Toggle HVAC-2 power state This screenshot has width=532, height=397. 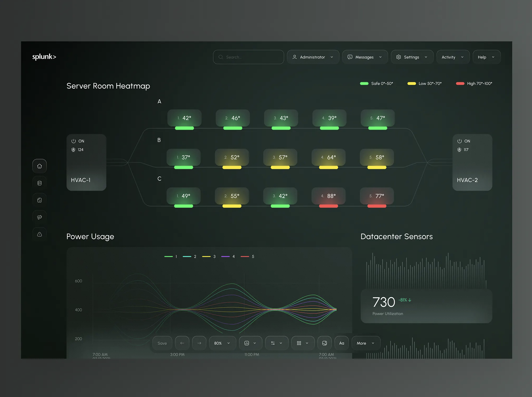pos(459,141)
